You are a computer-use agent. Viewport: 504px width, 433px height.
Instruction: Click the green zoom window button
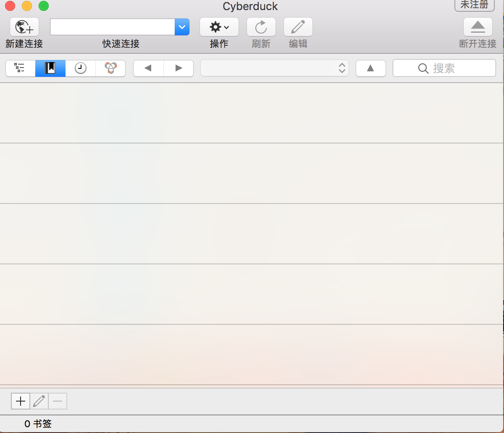(x=44, y=6)
